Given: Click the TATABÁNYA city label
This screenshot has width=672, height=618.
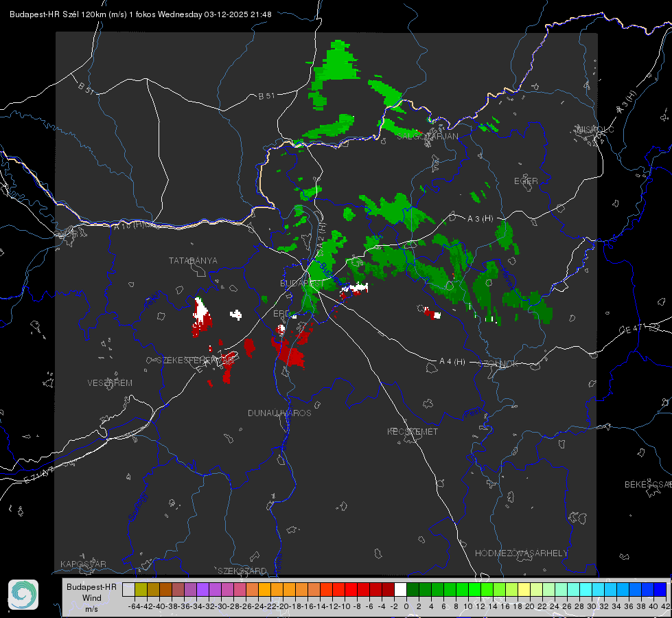Looking at the screenshot, I should (193, 261).
